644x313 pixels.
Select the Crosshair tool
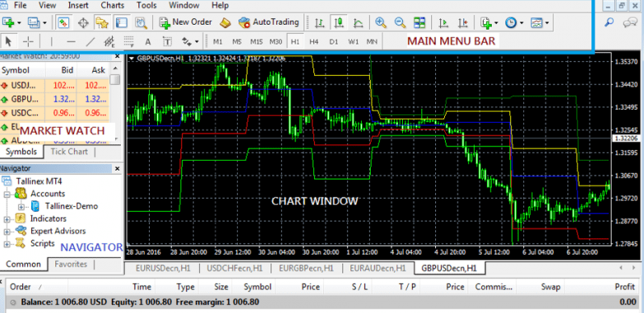click(x=28, y=41)
